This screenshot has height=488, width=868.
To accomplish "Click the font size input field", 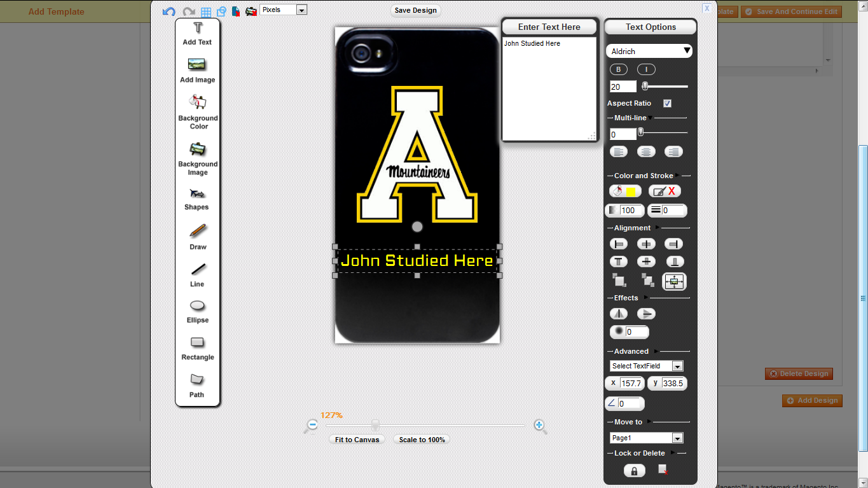I will [x=623, y=87].
